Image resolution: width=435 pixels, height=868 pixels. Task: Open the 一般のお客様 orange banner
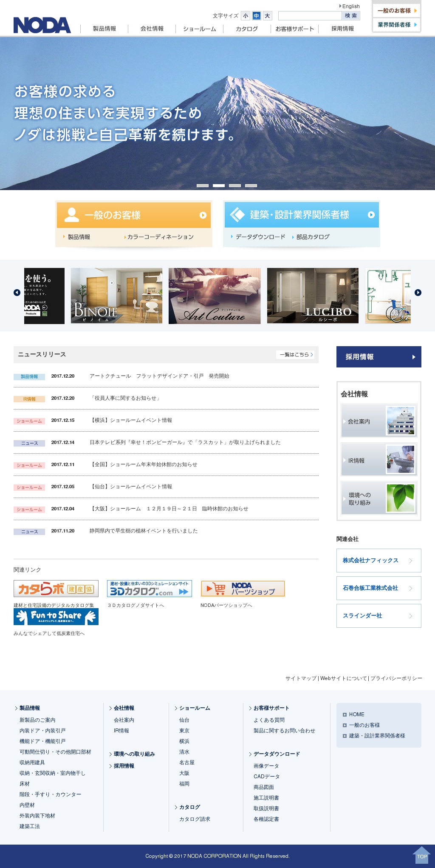[134, 215]
